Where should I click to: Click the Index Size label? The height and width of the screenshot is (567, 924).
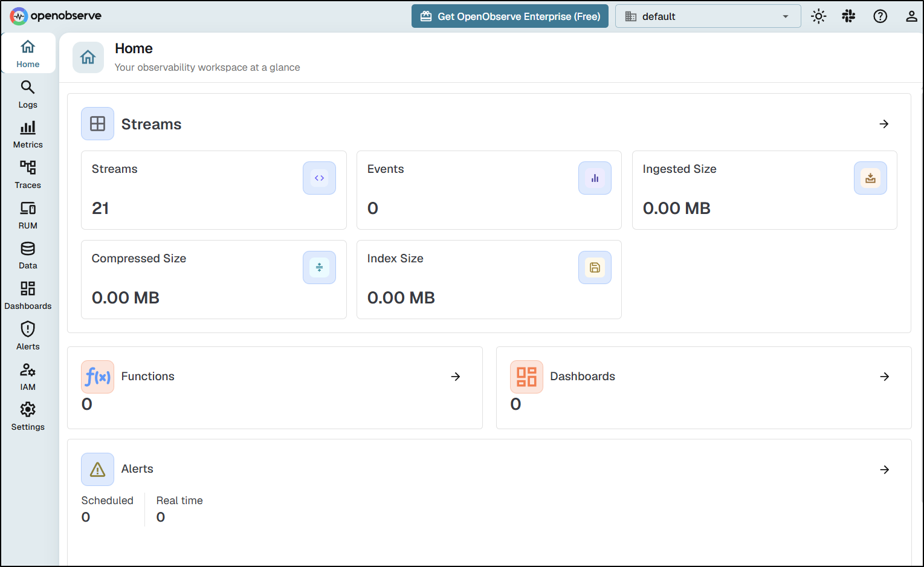pyautogui.click(x=395, y=259)
